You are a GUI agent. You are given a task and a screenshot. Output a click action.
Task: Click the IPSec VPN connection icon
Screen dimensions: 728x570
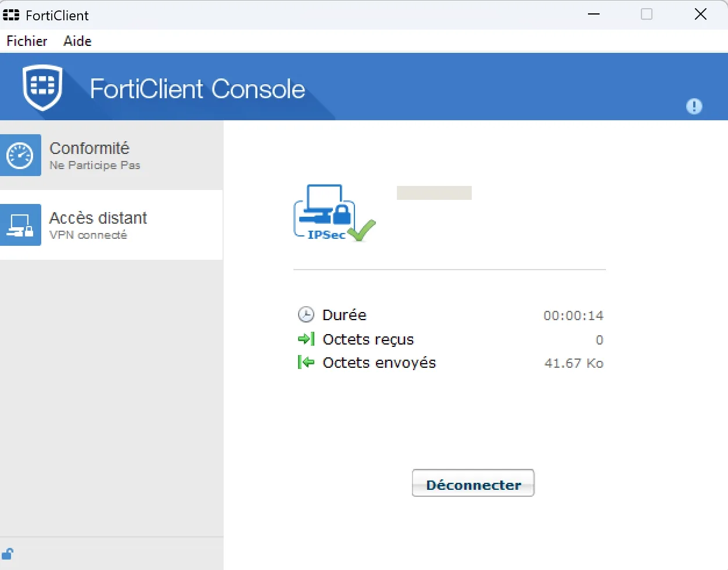coord(334,213)
